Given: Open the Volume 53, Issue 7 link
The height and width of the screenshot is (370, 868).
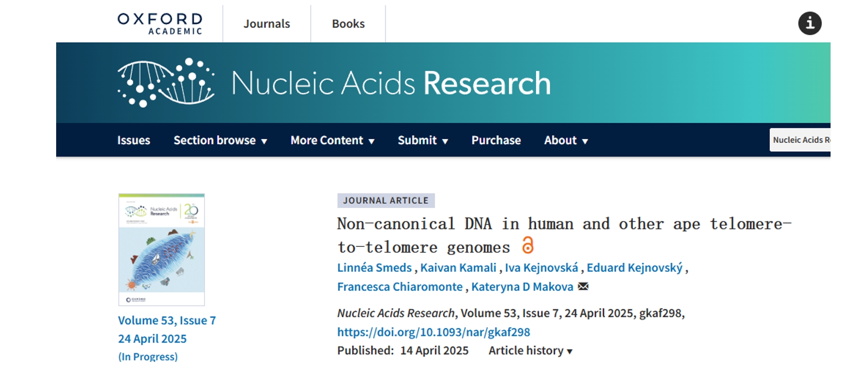Looking at the screenshot, I should point(167,320).
